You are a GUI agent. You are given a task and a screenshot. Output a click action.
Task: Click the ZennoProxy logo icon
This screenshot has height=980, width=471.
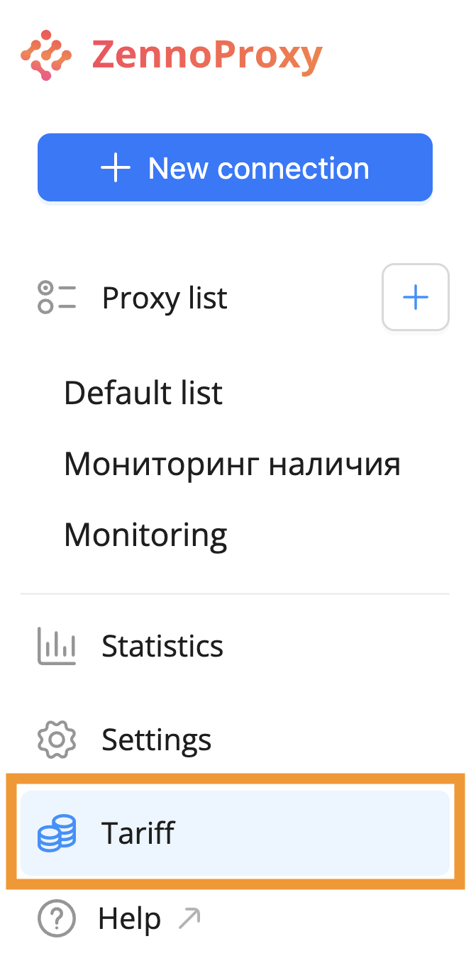pyautogui.click(x=46, y=55)
